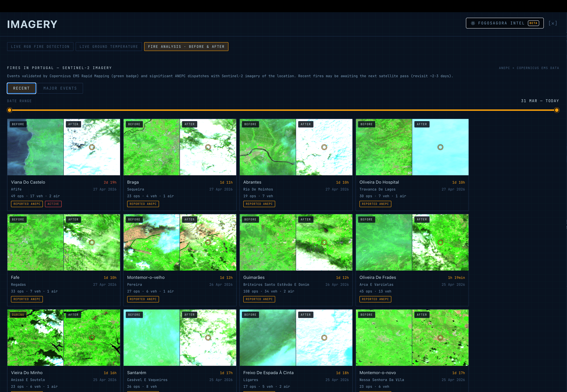
Task: Open Abrantes before satellite image
Action: click(x=268, y=147)
